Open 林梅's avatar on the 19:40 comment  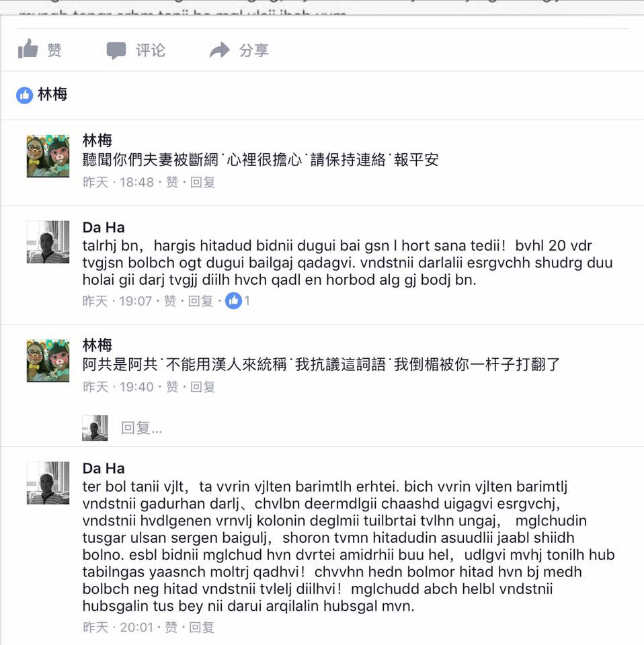point(48,361)
